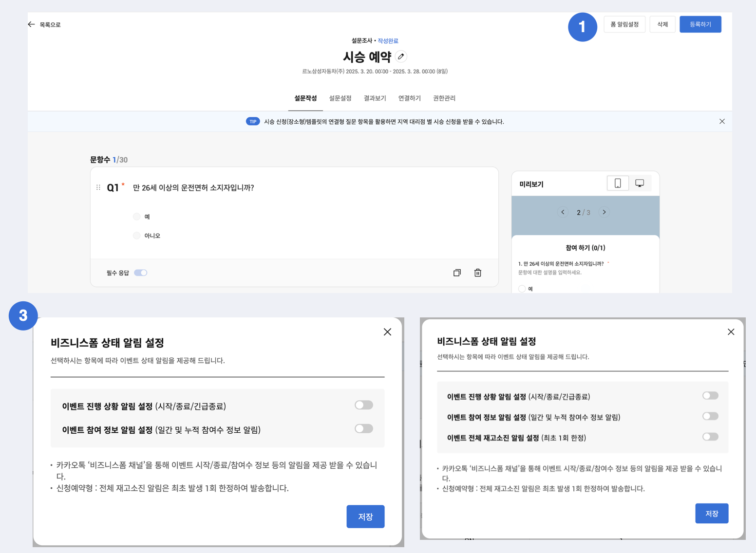Open the 설문설정 tab
756x553 pixels.
pyautogui.click(x=340, y=98)
